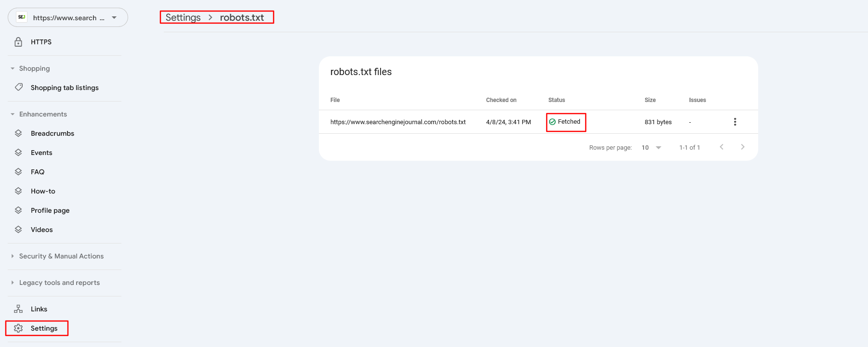Click the 1-1 of 1 pagination text

pyautogui.click(x=689, y=147)
